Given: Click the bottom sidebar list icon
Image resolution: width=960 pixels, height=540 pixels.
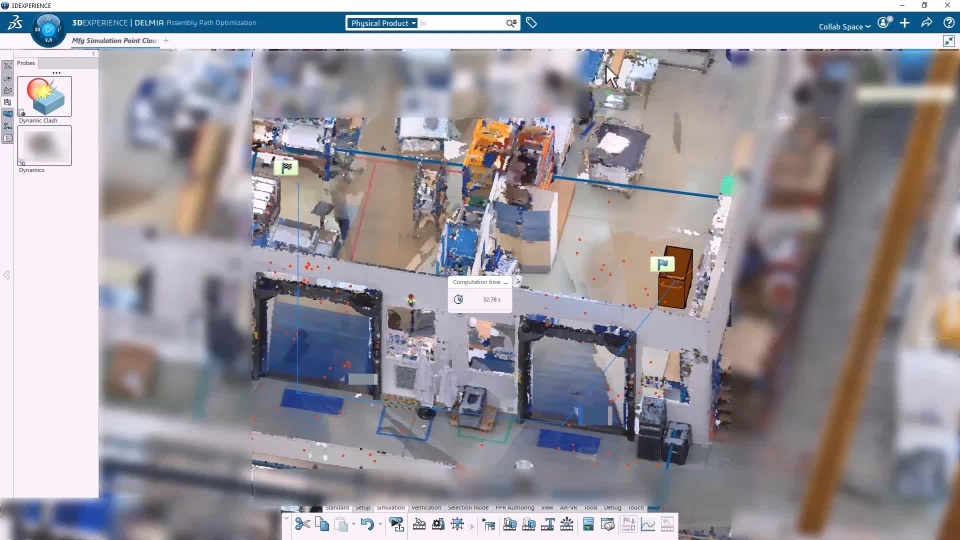Looking at the screenshot, I should click(x=7, y=138).
